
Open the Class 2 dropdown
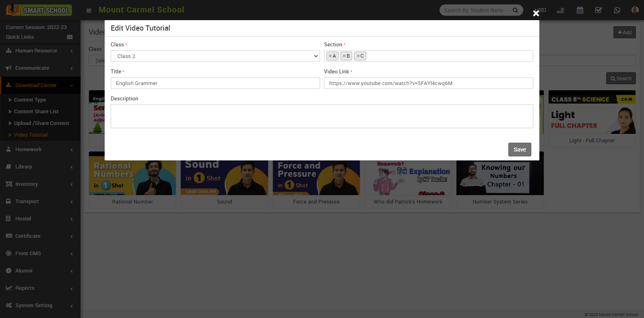point(215,56)
